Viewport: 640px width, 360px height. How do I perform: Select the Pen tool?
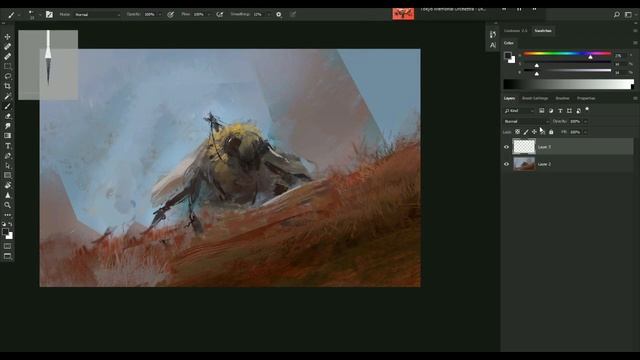coord(7,156)
